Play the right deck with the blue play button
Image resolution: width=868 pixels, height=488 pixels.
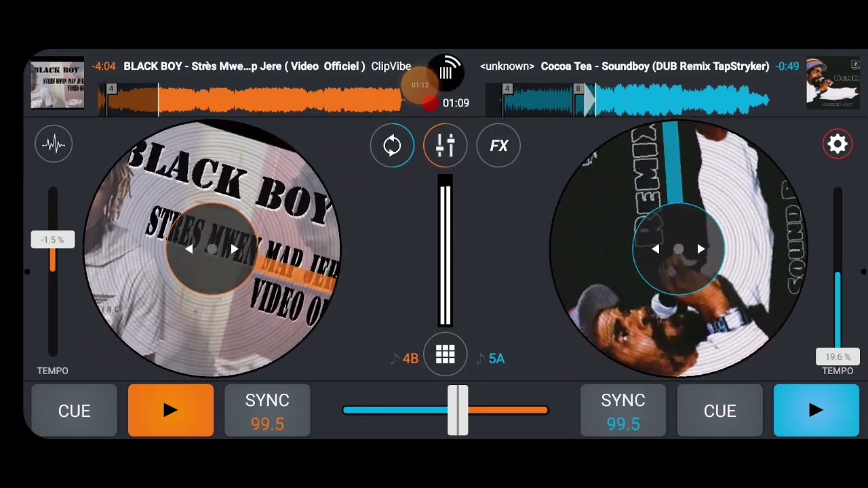click(x=816, y=410)
